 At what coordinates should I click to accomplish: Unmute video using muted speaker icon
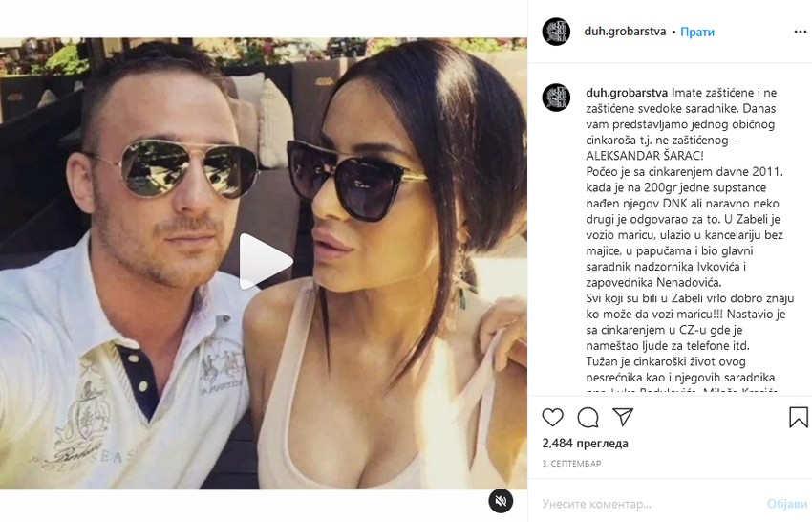(x=501, y=501)
